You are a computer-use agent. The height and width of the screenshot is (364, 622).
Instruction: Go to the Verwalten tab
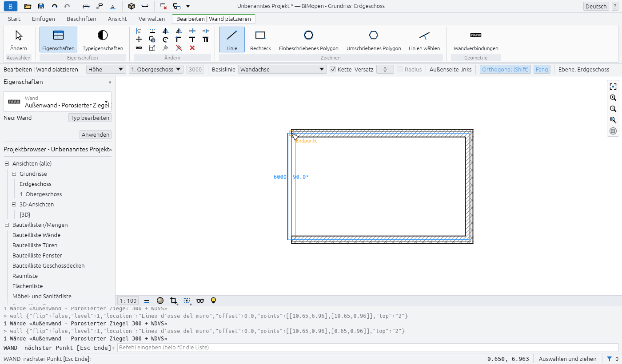(x=152, y=19)
